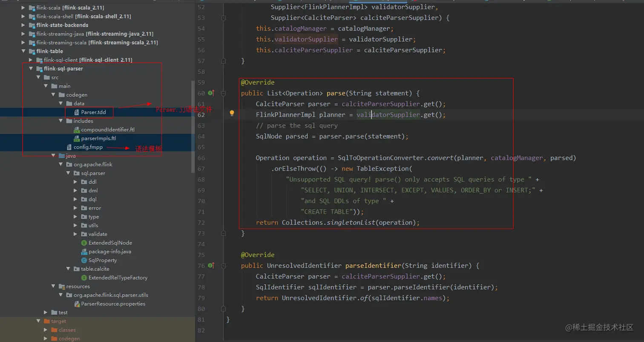Collapse flink-sql-parser module

pos(30,69)
